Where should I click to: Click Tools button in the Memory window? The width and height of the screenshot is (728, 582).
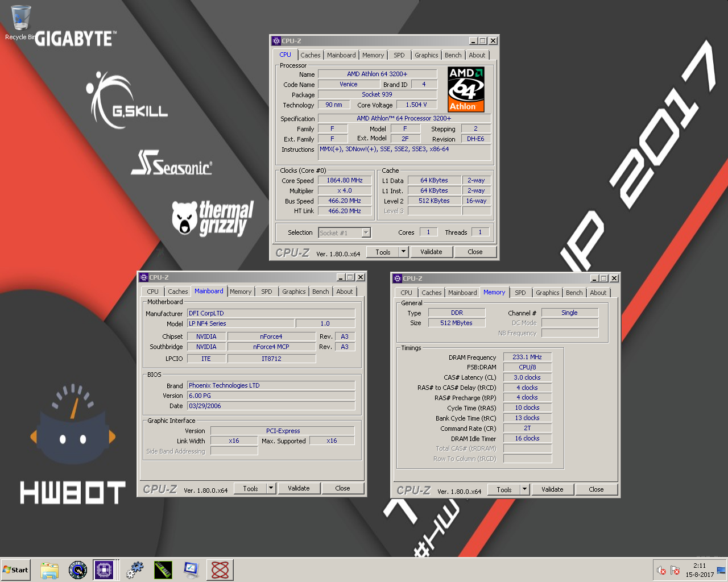[504, 489]
